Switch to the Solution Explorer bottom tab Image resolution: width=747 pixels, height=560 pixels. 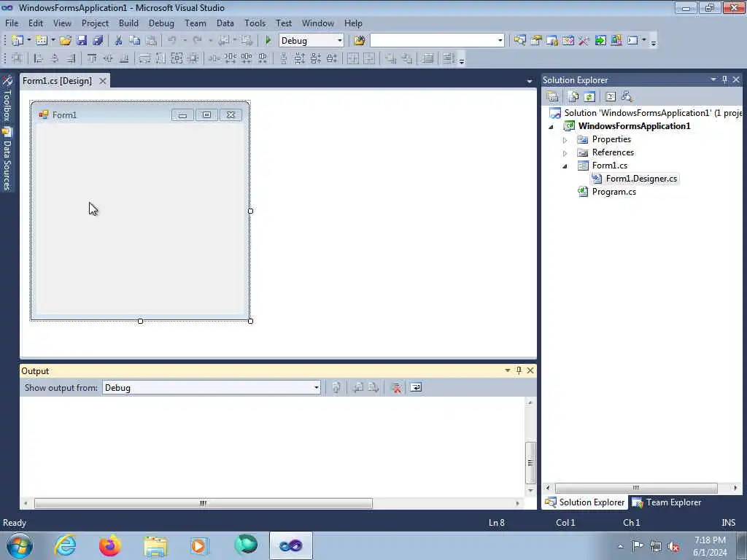[x=585, y=502]
